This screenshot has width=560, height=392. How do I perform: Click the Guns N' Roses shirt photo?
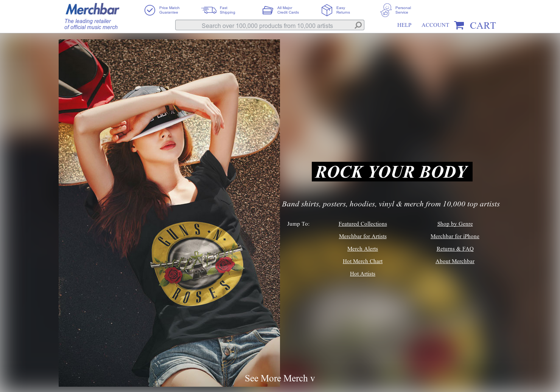tap(169, 213)
